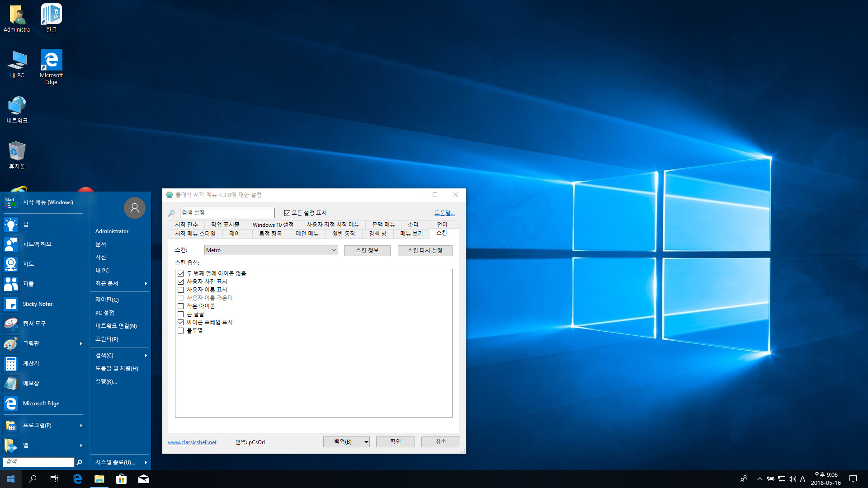Image resolution: width=868 pixels, height=488 pixels.
Task: Open 시작 메뉴 (Windows) entry
Action: pos(43,202)
